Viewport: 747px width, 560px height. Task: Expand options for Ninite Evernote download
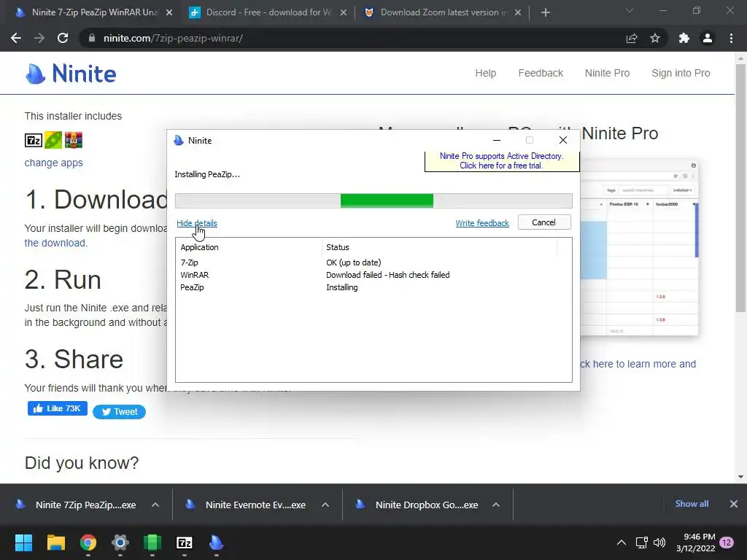[x=325, y=505]
